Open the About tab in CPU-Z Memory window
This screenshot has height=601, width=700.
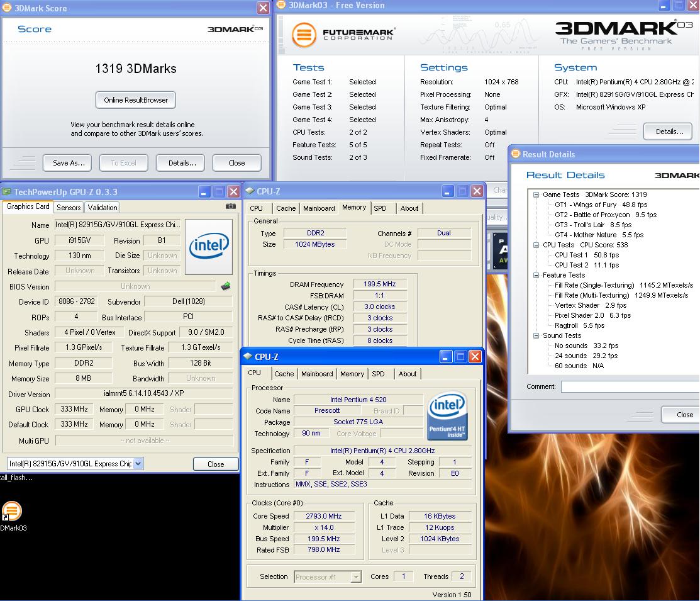409,208
